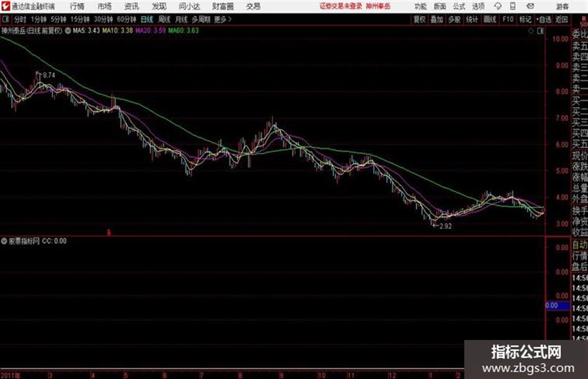Click the 证券交易未登录 status link
588x379 pixels.
point(340,6)
